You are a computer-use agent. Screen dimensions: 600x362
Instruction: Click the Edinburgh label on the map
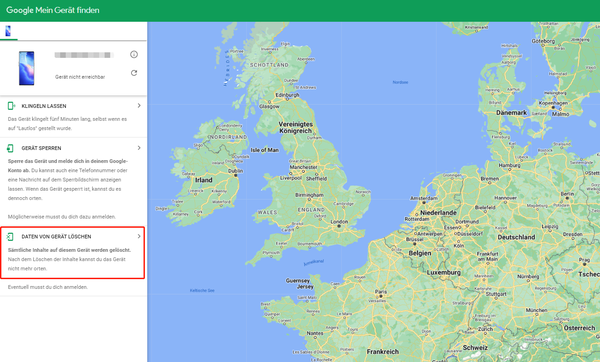pos(287,95)
